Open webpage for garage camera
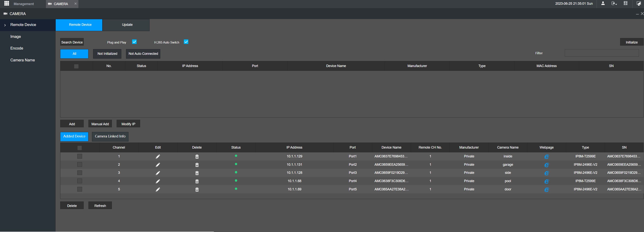This screenshot has width=644, height=232. 547,165
